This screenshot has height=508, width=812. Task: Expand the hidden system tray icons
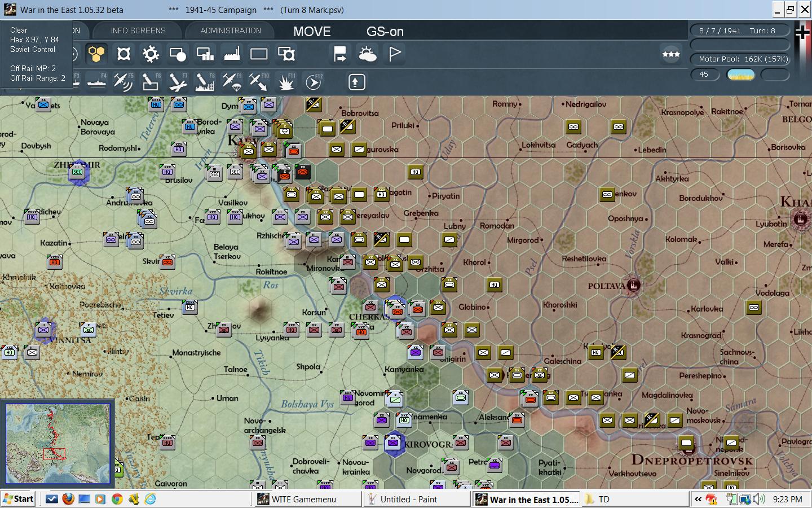coord(698,499)
